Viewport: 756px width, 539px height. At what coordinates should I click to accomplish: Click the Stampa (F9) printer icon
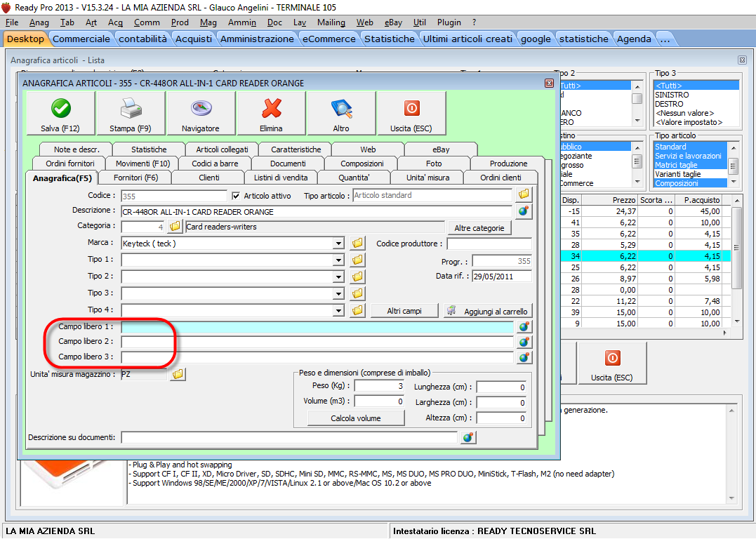(131, 113)
